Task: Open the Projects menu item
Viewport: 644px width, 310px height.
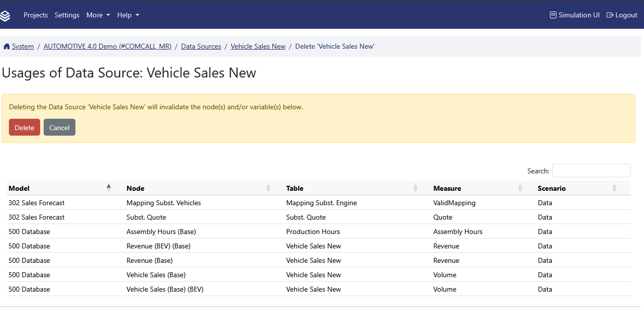Action: 36,15
